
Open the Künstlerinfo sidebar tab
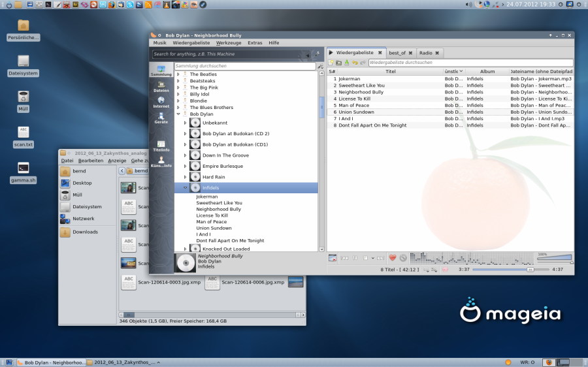161,162
